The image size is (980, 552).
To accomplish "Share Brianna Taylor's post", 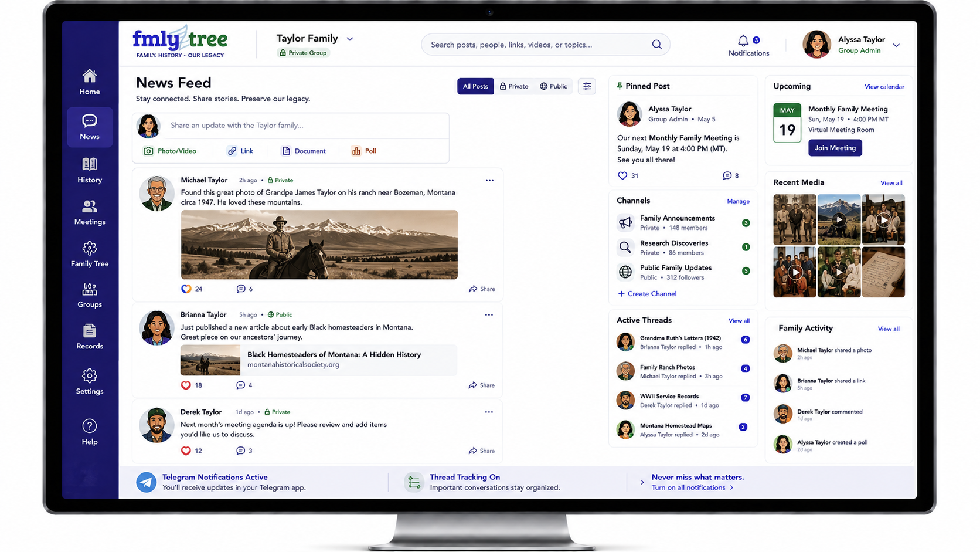I will coord(482,385).
